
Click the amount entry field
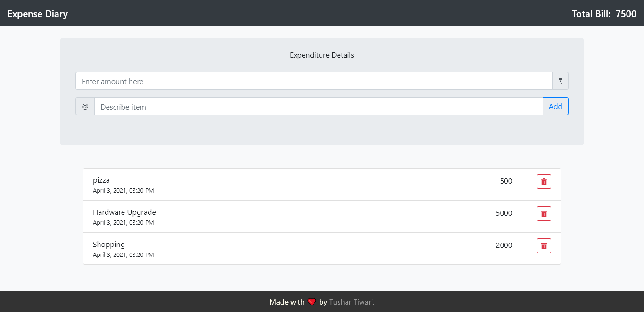(314, 81)
